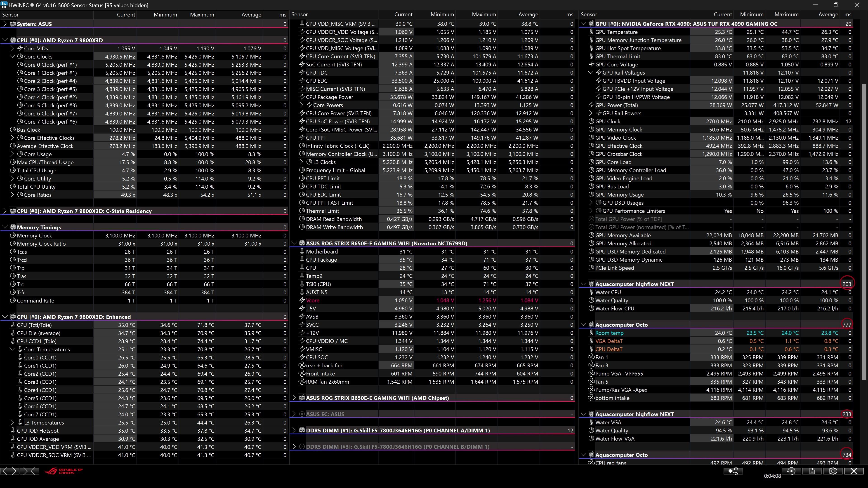Click the expand columns arrows button in bottom toolbar
Image resolution: width=868 pixels, height=488 pixels.
[x=10, y=471]
